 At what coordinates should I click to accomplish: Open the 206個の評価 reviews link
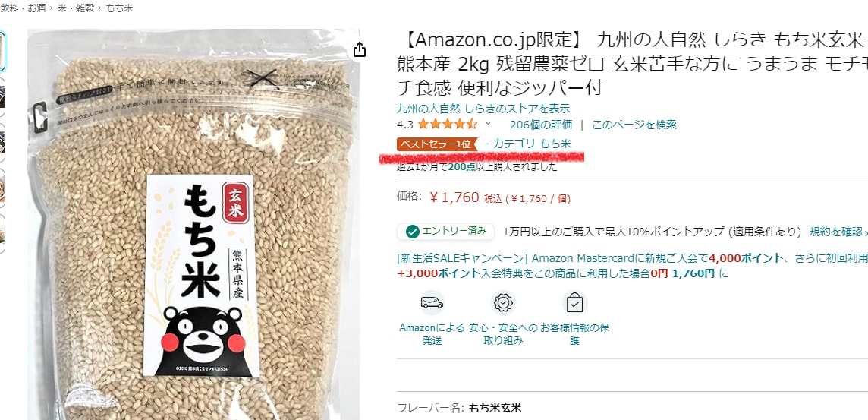541,124
